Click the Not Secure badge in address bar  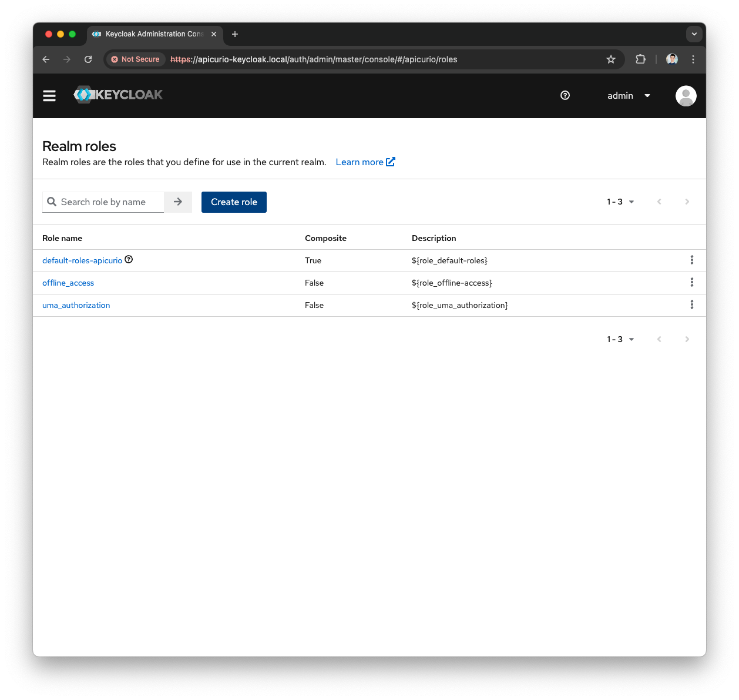coord(135,59)
